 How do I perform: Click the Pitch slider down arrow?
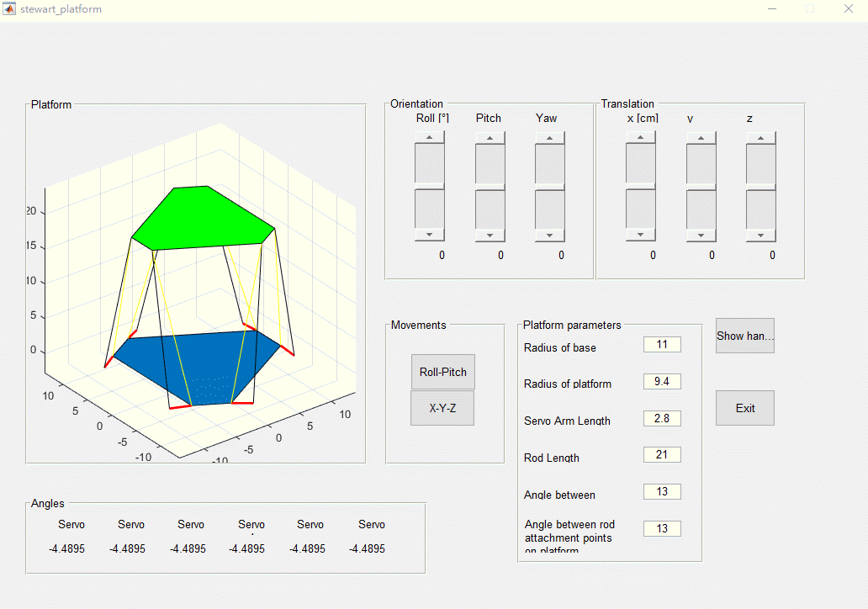pyautogui.click(x=490, y=236)
